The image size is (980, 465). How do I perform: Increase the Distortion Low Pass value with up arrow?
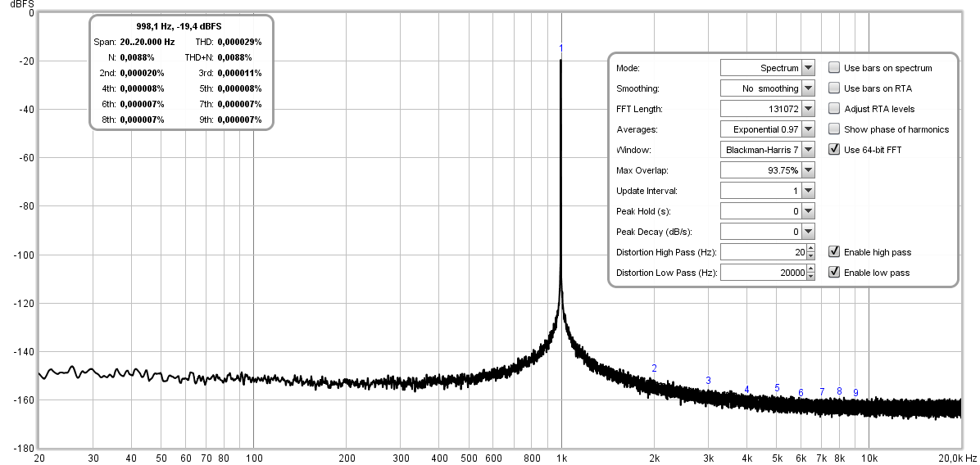tap(810, 269)
